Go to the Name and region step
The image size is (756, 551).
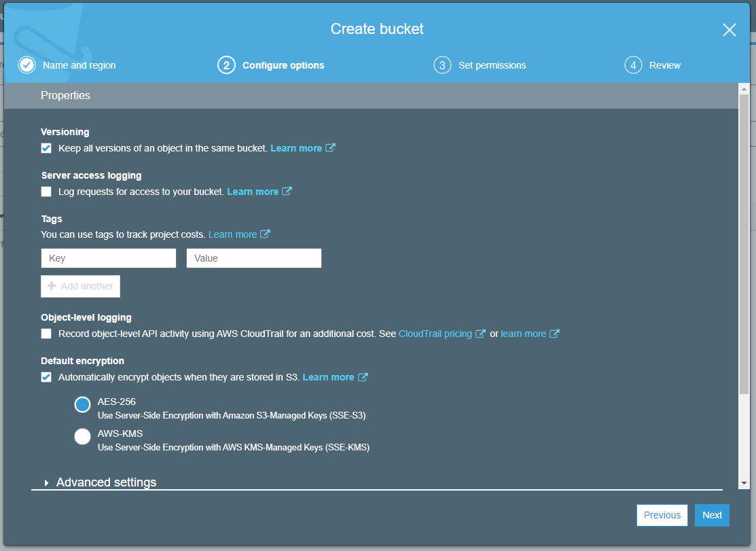tap(79, 65)
